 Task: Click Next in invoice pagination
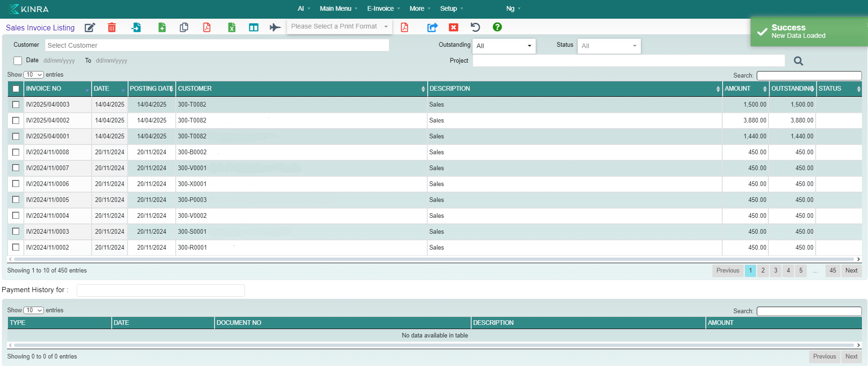pyautogui.click(x=851, y=271)
